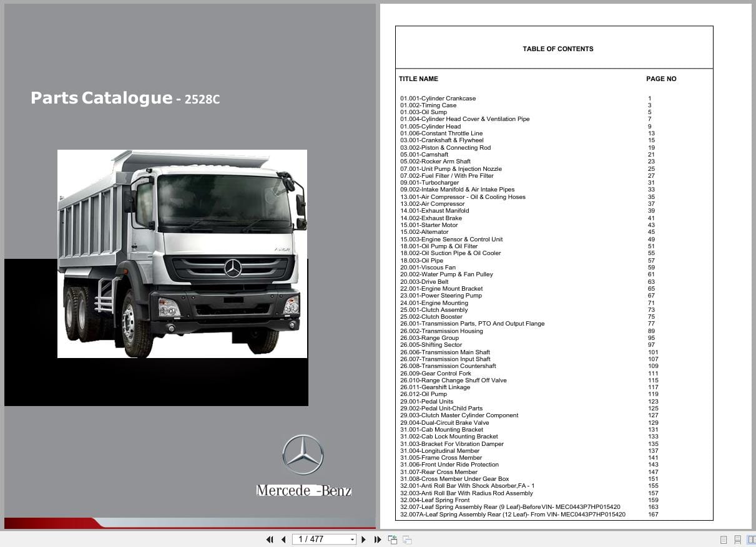Select 03.002-Piston & Connecting Rod entry
This screenshot has width=756, height=547.
(445, 148)
